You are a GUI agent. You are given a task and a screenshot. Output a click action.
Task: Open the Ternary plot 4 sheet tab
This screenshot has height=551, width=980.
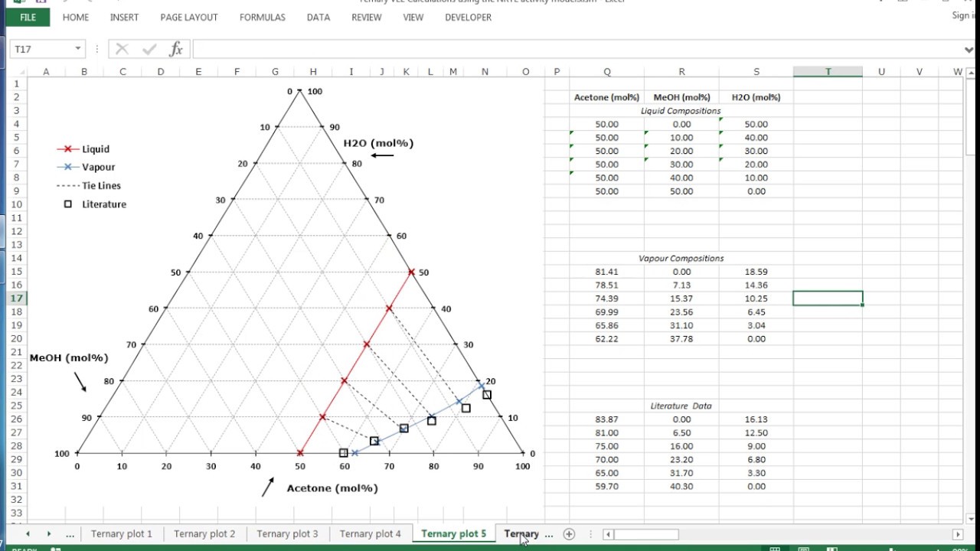370,534
